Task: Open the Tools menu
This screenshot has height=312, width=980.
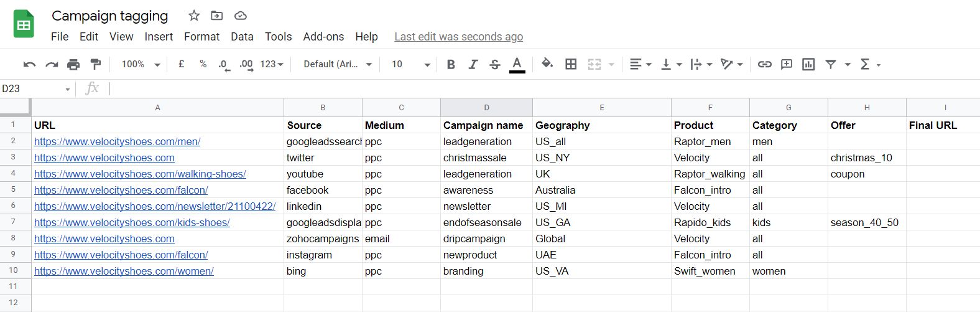Action: click(278, 37)
